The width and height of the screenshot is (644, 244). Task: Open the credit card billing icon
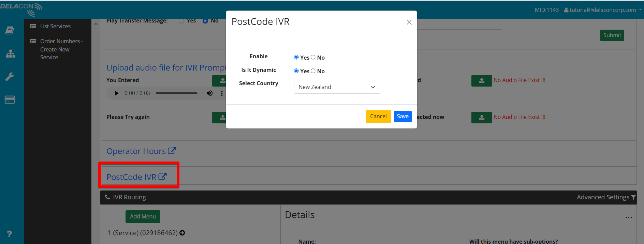point(10,100)
